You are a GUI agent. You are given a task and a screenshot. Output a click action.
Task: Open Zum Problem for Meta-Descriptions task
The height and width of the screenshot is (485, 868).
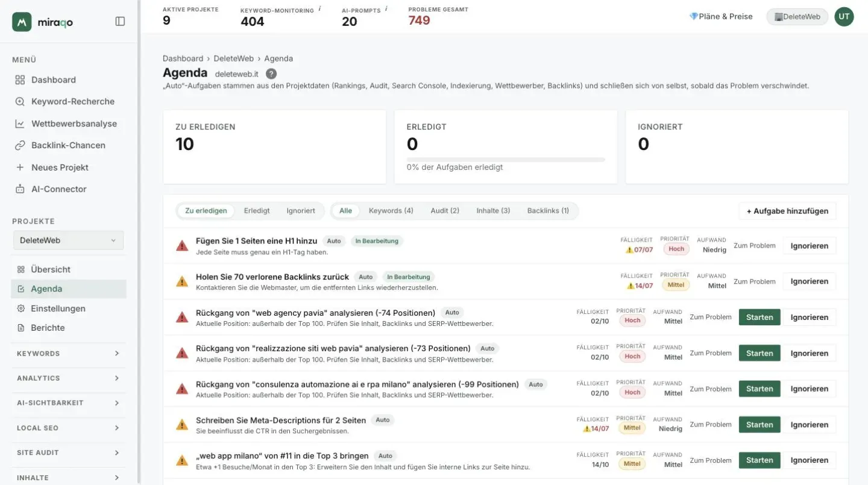[711, 424]
